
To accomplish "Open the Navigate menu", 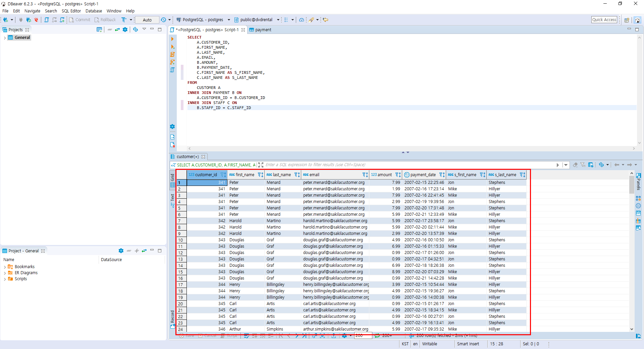I will [32, 11].
